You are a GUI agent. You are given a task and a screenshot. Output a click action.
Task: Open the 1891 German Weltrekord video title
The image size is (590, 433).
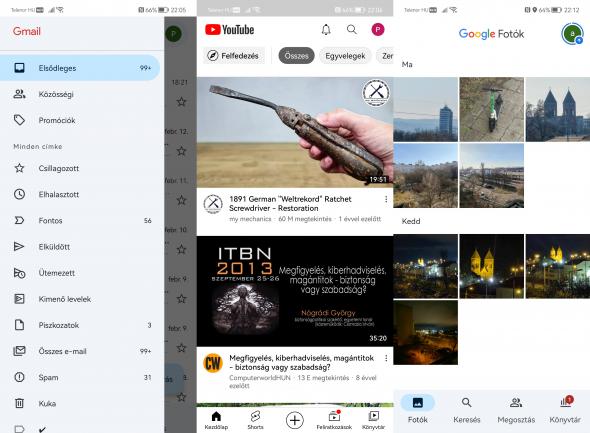tap(290, 204)
